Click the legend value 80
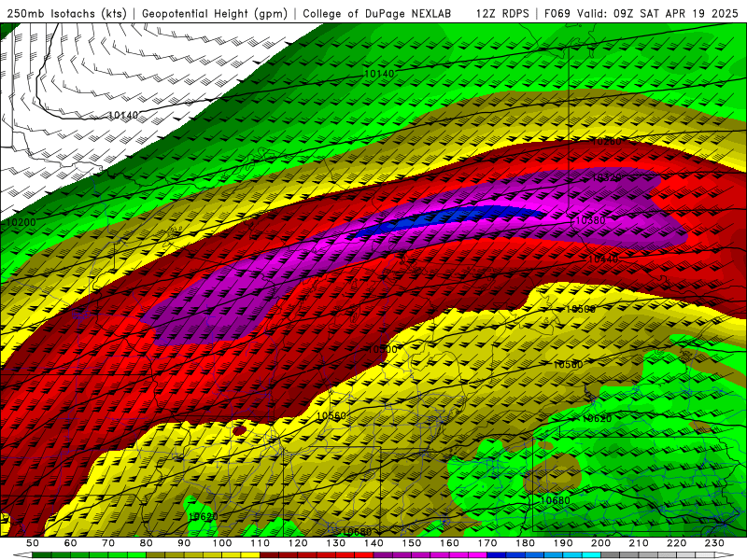This screenshot has width=747, height=560. click(x=146, y=543)
